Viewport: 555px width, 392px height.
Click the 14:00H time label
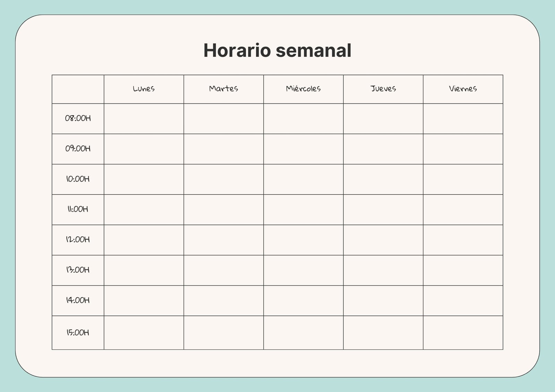point(78,300)
